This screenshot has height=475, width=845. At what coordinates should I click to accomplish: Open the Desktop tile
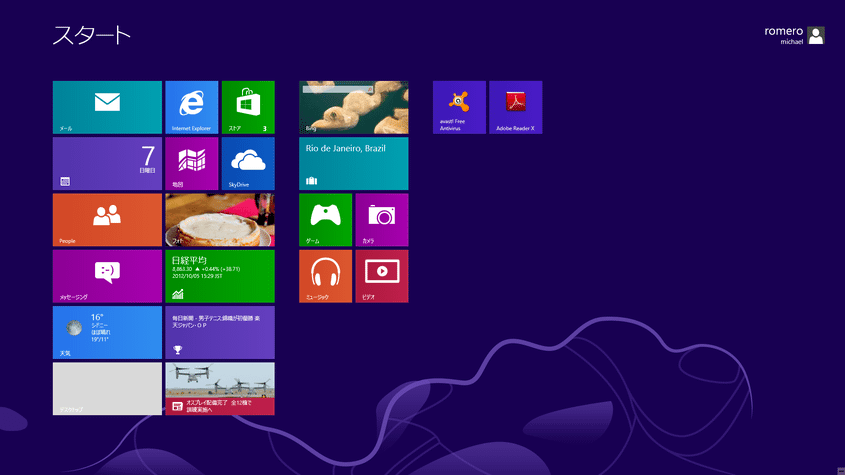click(107, 389)
